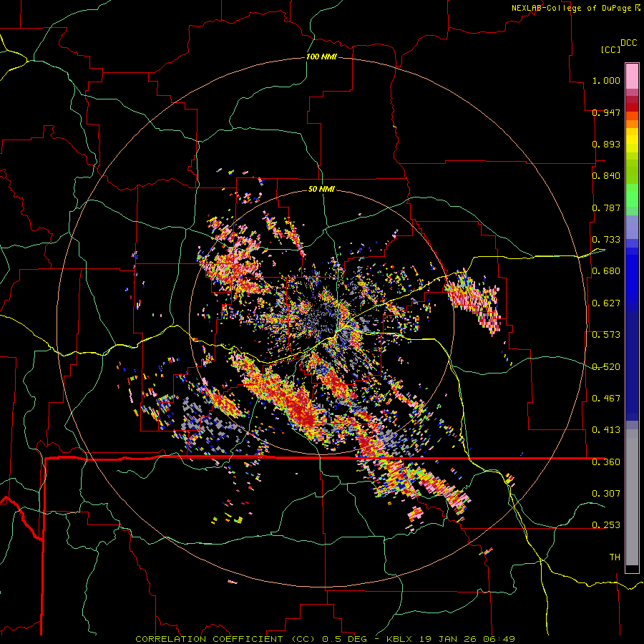Viewport: 644px width, 644px height.
Task: Click the 50 NMI range ring label
Action: (x=321, y=189)
